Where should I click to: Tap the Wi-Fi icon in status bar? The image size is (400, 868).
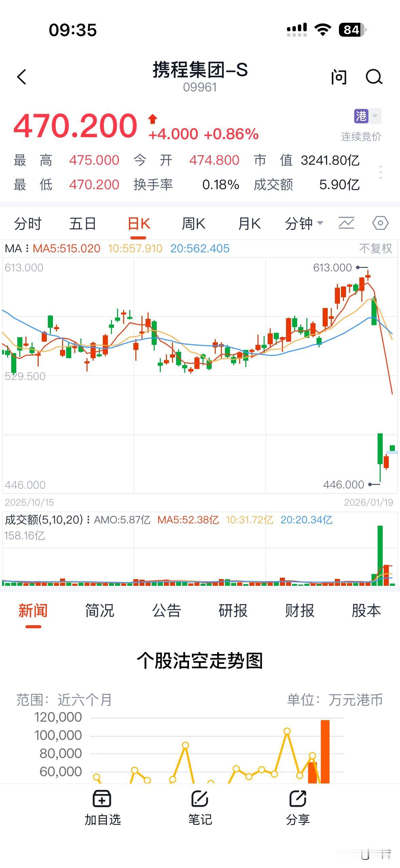pyautogui.click(x=323, y=30)
